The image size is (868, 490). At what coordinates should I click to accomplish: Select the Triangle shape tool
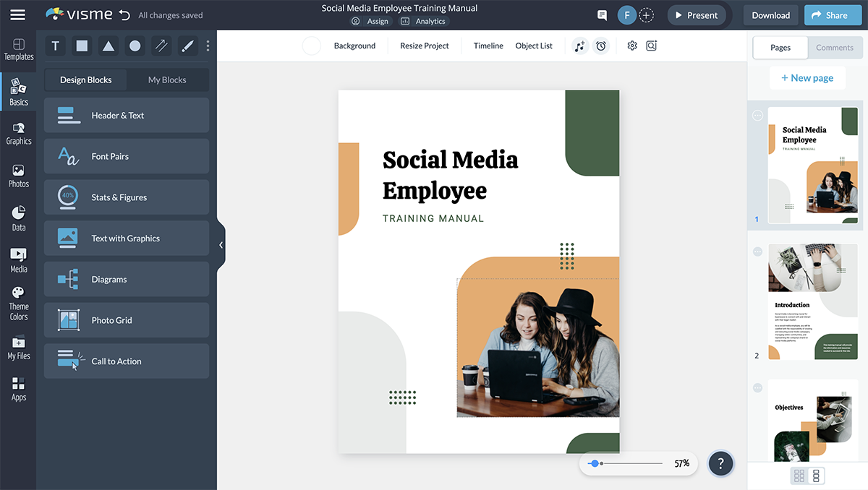108,46
